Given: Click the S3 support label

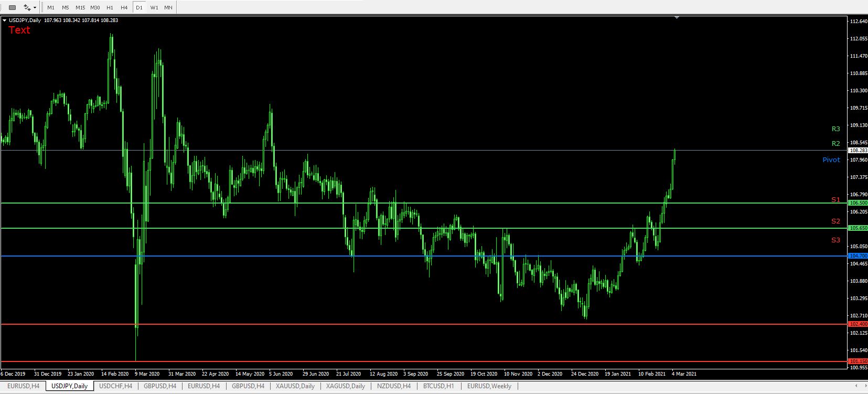Looking at the screenshot, I should tap(835, 240).
